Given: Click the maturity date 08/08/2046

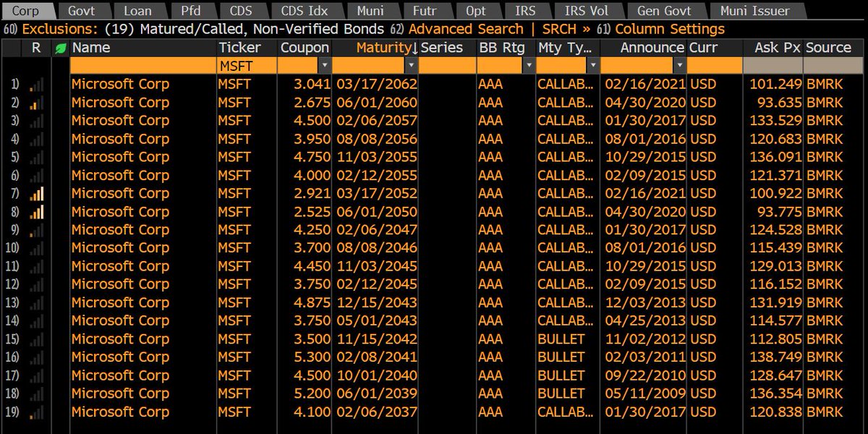Looking at the screenshot, I should (375, 248).
